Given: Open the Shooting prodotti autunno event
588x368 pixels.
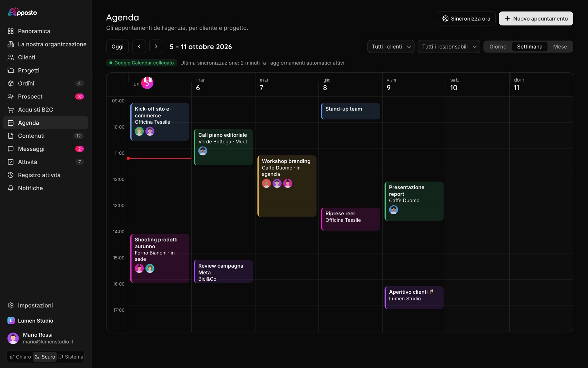Looking at the screenshot, I should (160, 258).
